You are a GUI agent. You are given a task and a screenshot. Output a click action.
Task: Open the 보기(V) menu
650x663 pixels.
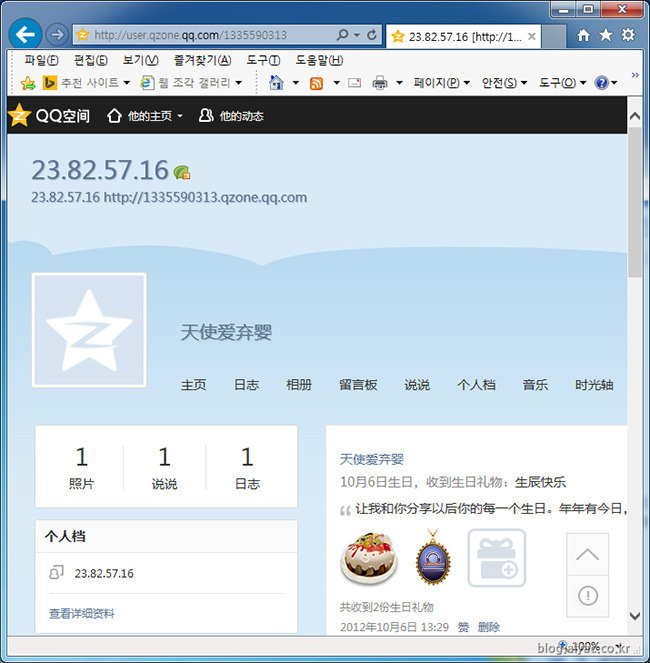click(140, 60)
